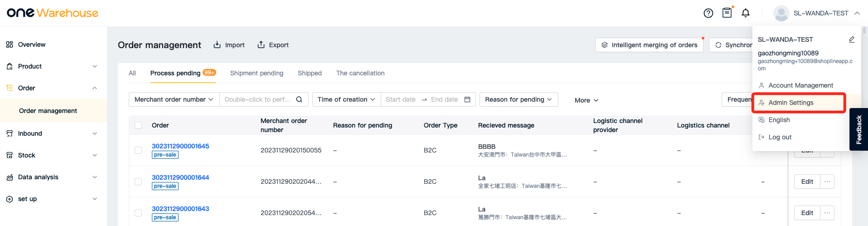Open the Reason for pending dropdown
Screen dimensions: 868x226
coord(519,99)
